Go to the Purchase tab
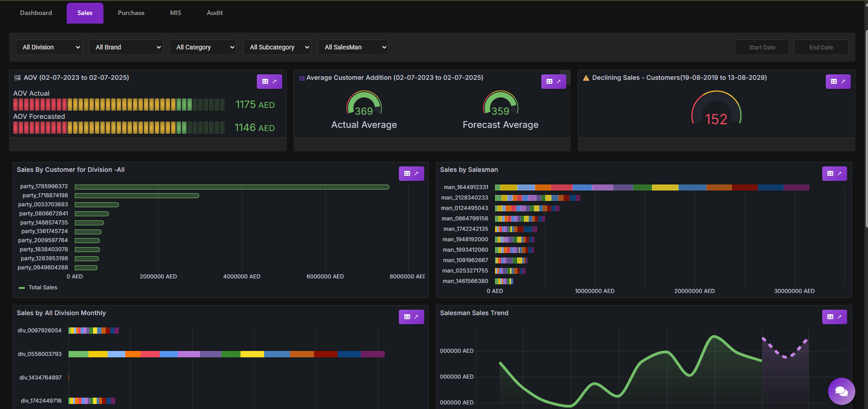Screen dimensions: 868x409 coord(131,13)
